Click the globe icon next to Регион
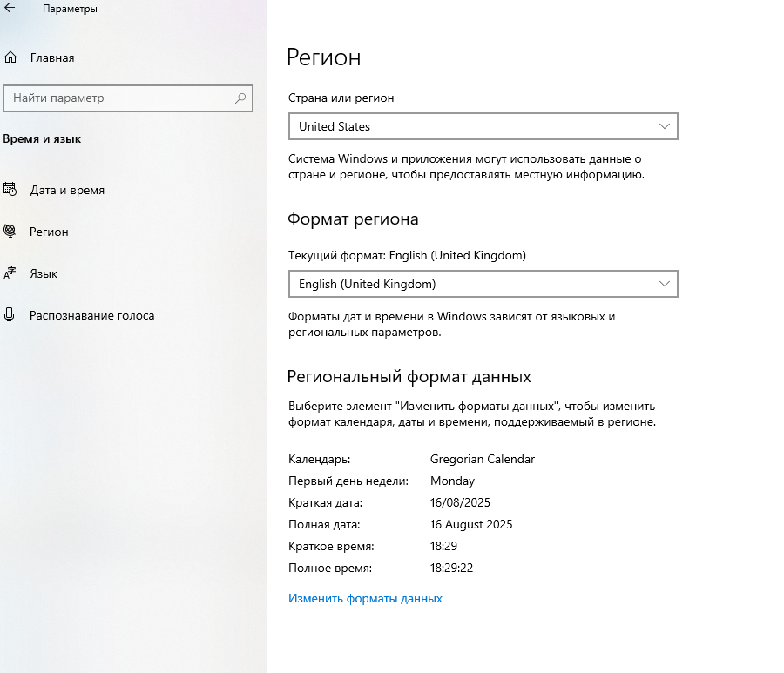Viewport: 784px width, 673px height. [x=10, y=232]
